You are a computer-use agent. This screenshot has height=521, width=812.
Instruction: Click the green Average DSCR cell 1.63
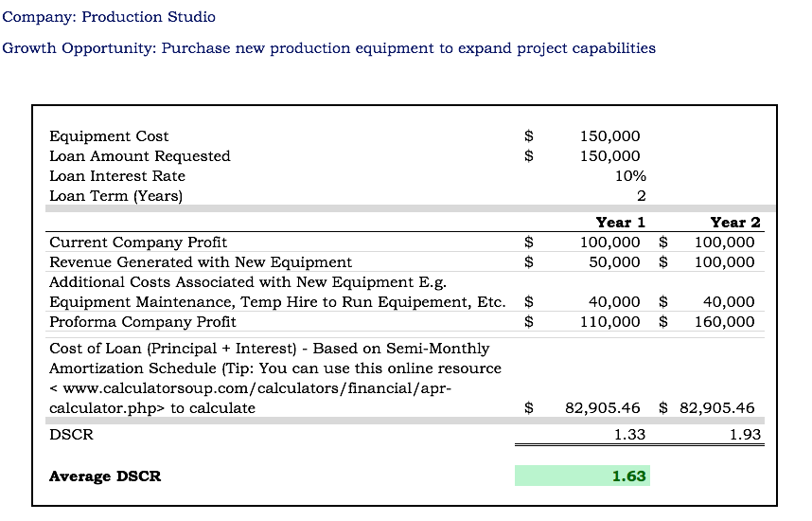pos(582,476)
